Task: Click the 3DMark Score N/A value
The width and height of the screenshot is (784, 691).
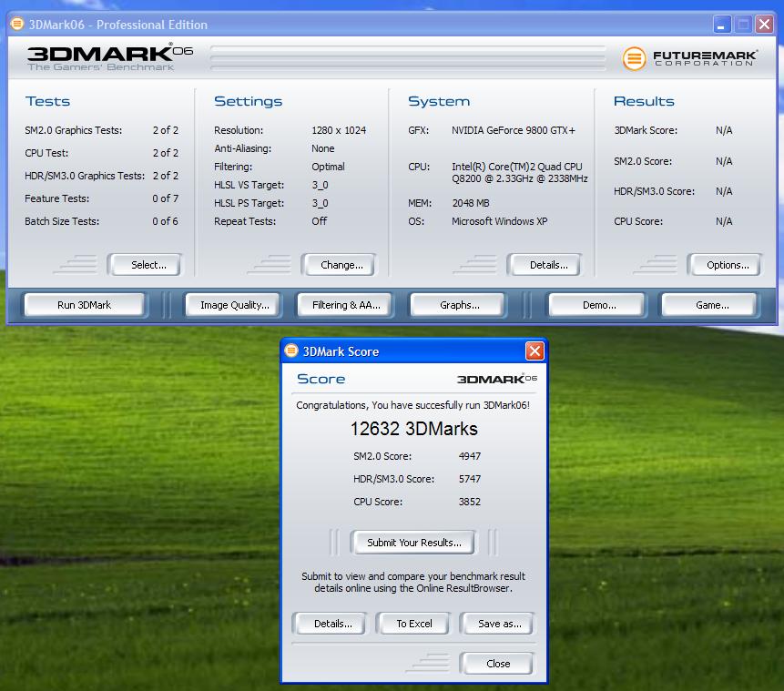Action: 724,130
